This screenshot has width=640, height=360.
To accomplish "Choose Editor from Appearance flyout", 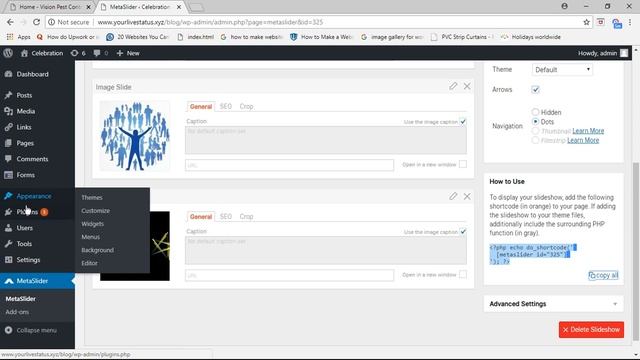I will click(89, 263).
